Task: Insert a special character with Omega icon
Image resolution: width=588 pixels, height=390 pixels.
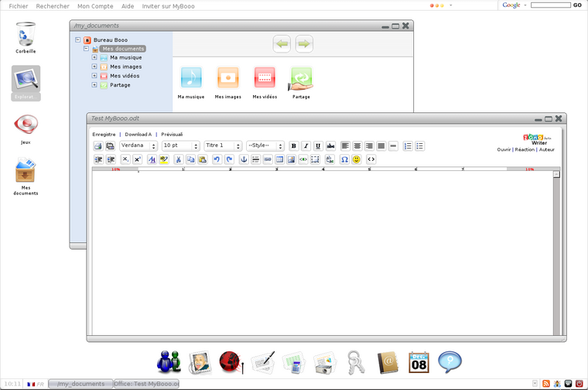Action: coord(344,159)
